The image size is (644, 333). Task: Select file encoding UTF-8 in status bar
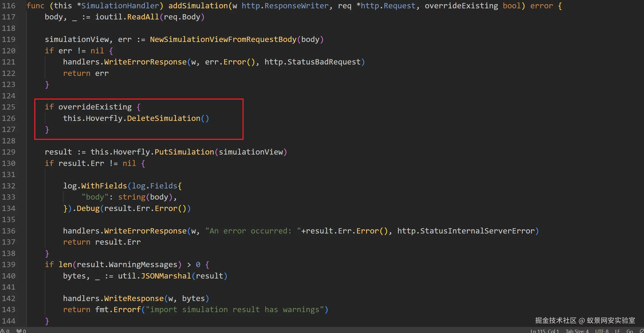[602, 331]
